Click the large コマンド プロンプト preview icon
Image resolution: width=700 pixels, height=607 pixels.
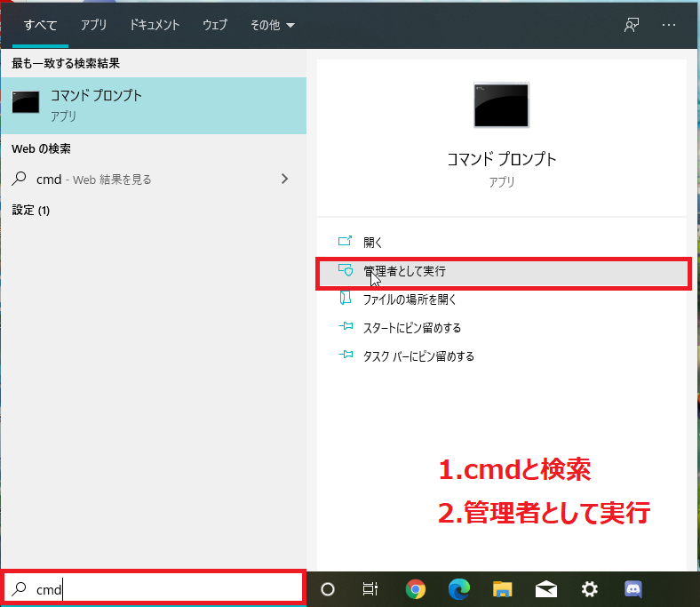click(x=501, y=106)
